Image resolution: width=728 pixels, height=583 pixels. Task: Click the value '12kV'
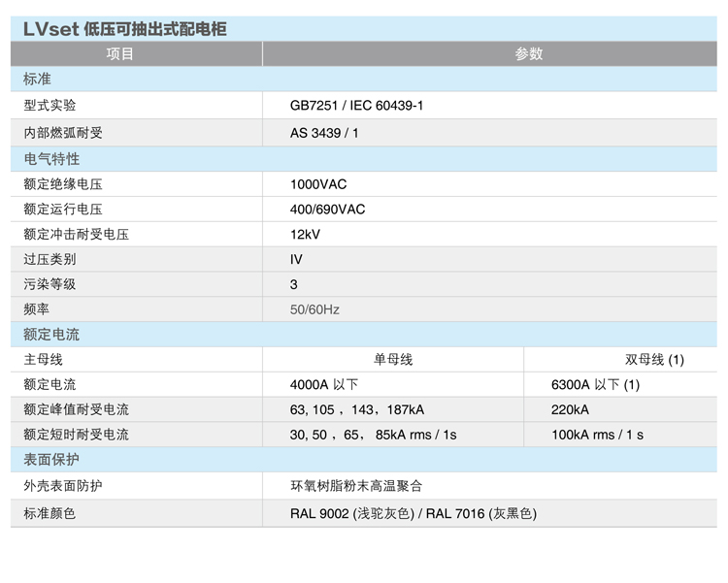coord(305,235)
